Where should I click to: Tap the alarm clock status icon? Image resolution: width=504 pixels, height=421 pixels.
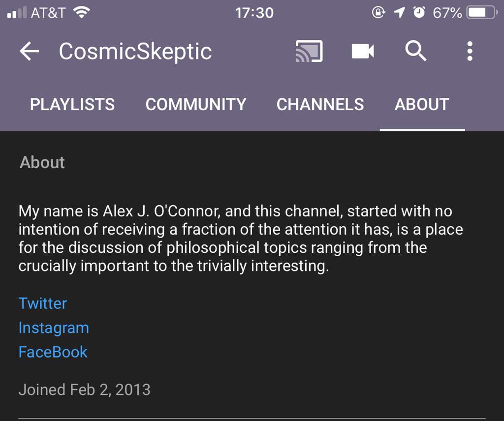(x=419, y=12)
